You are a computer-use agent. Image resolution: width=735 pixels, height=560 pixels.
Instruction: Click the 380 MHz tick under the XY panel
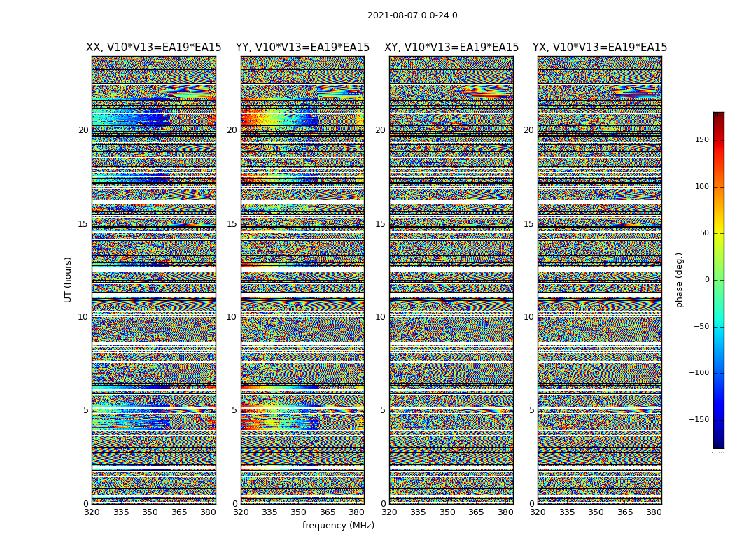[505, 512]
